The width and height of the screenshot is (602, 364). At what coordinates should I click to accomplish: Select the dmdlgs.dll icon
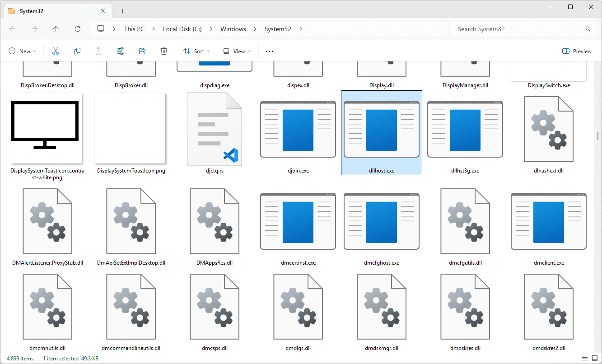pyautogui.click(x=298, y=307)
